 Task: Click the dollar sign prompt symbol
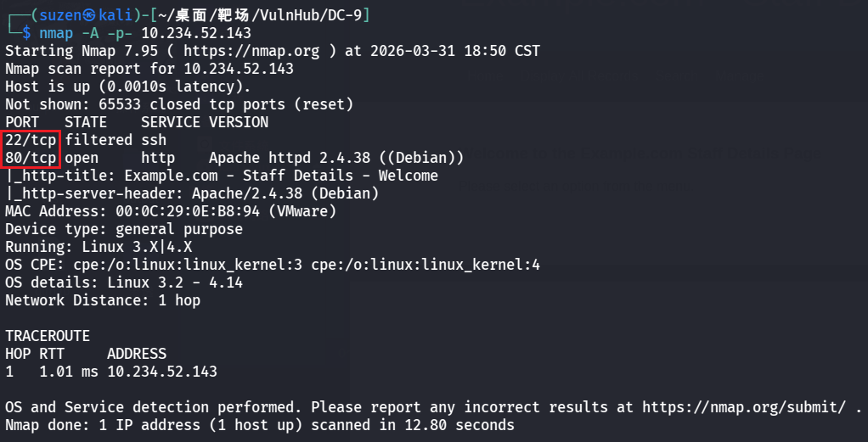pos(26,33)
